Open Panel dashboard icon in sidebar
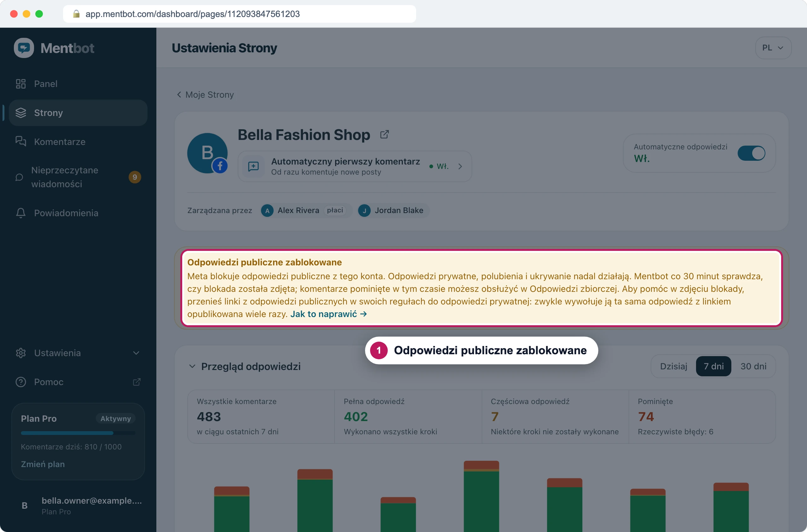 click(21, 84)
